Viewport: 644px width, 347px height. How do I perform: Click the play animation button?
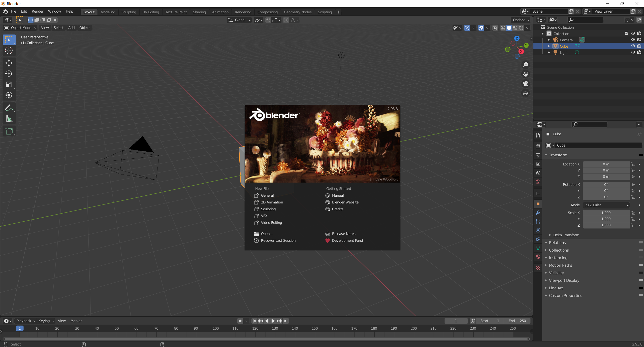click(273, 321)
